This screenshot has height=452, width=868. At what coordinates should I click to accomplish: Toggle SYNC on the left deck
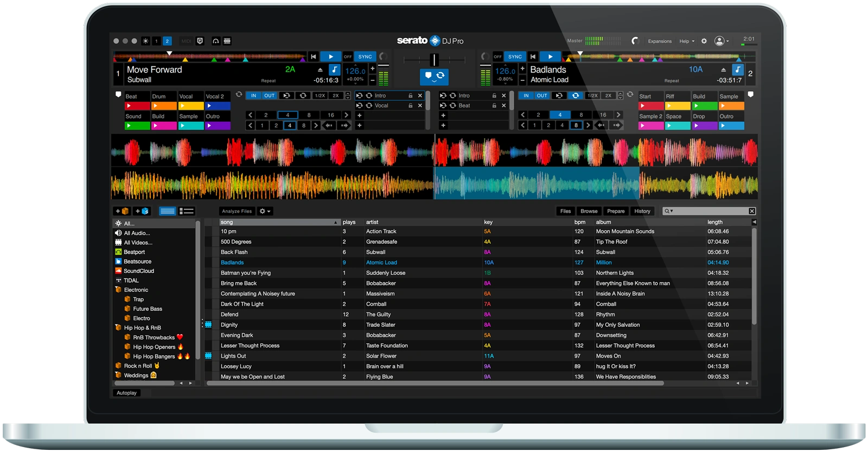[x=365, y=56]
